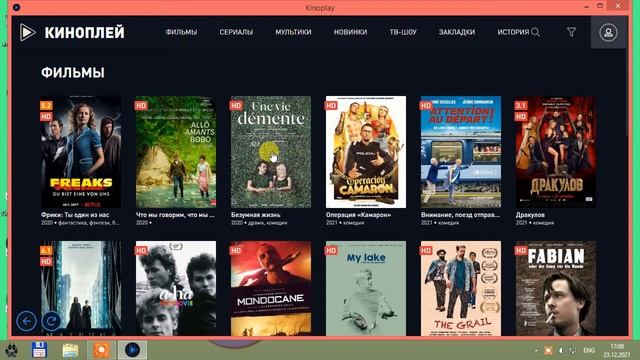This screenshot has height=360, width=640.
Task: Open the file folder icon in taskbar
Action: click(x=70, y=350)
